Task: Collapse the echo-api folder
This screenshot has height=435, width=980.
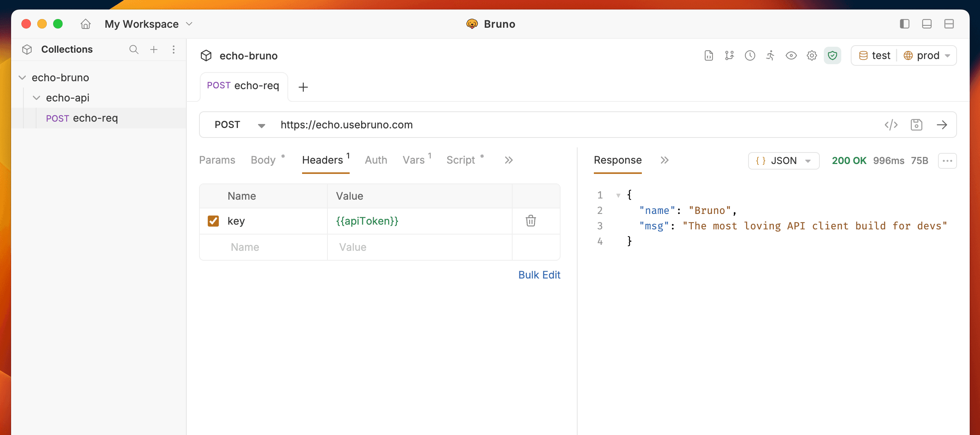Action: click(36, 98)
